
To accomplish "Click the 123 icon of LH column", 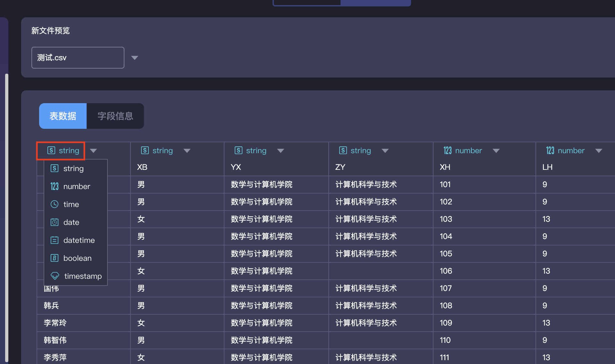I will pos(550,150).
